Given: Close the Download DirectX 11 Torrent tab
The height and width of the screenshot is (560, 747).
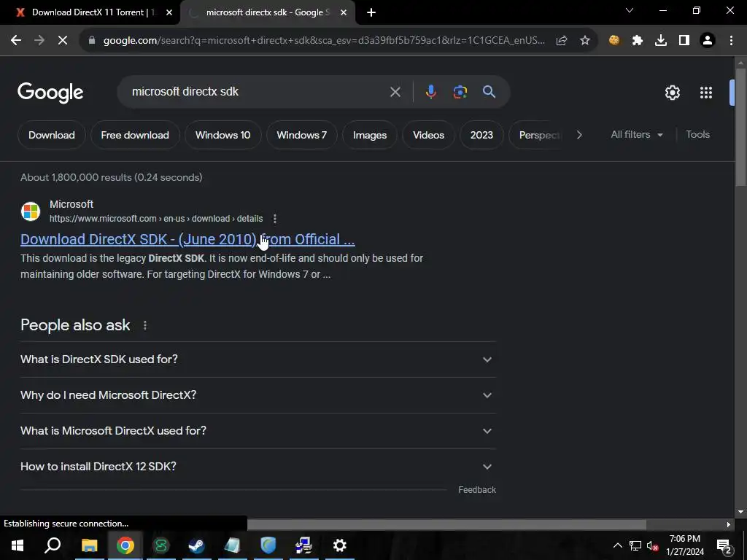Looking at the screenshot, I should [x=169, y=13].
